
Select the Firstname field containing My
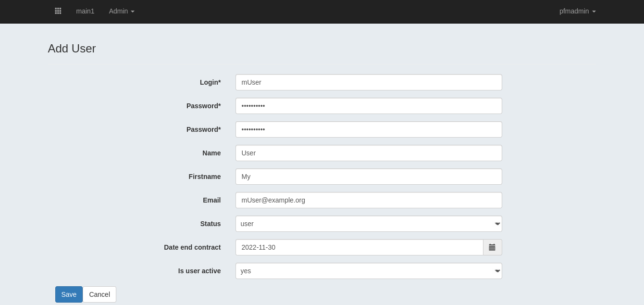(369, 177)
